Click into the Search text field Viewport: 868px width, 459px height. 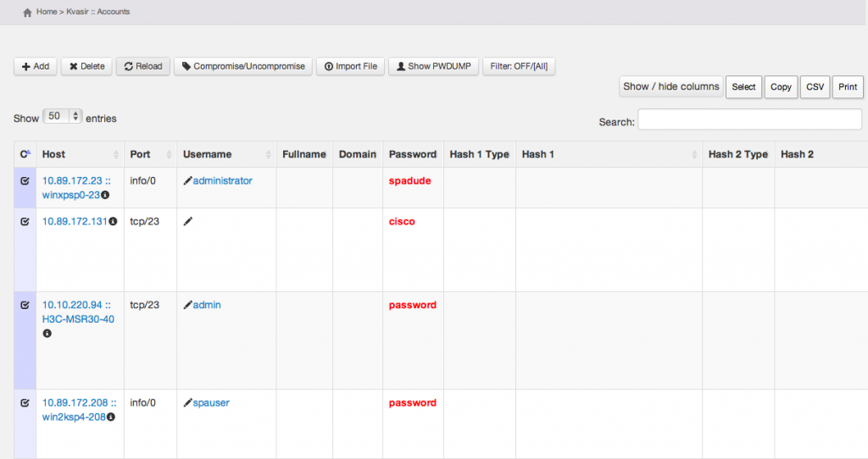point(749,120)
